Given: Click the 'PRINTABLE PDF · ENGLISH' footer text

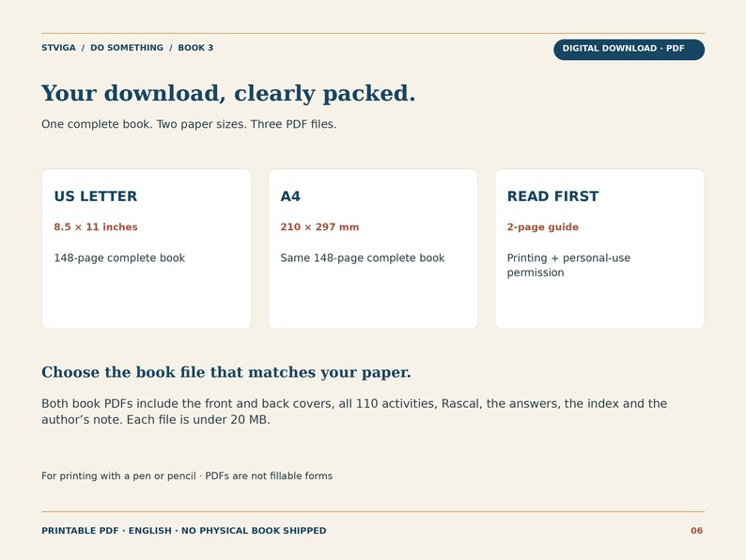Looking at the screenshot, I should pyautogui.click(x=183, y=531).
